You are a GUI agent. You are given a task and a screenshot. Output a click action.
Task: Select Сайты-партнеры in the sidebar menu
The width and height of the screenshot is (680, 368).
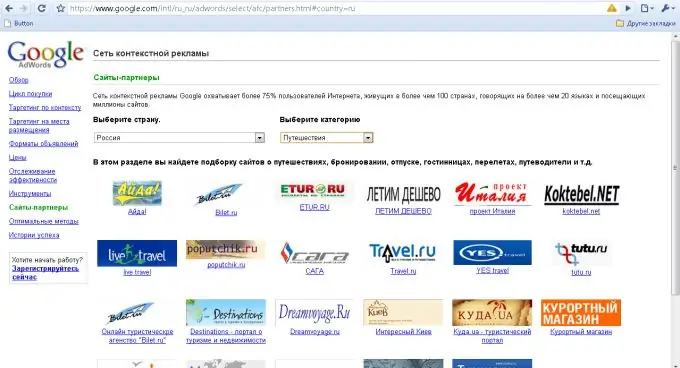coord(39,207)
